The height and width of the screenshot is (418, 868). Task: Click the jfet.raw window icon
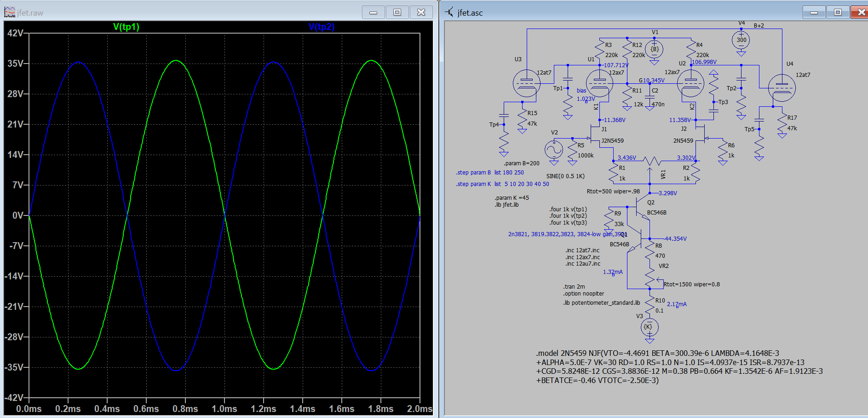[10, 12]
